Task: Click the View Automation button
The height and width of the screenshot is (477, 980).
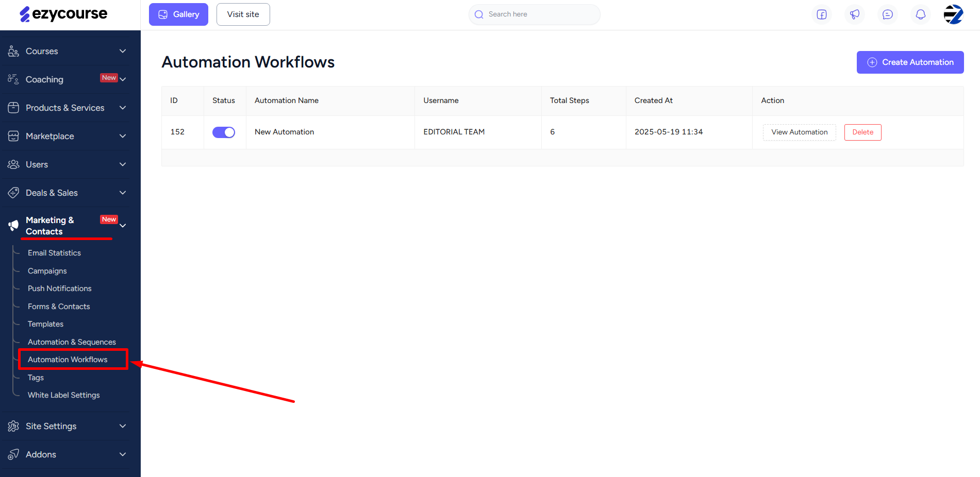Action: 799,132
